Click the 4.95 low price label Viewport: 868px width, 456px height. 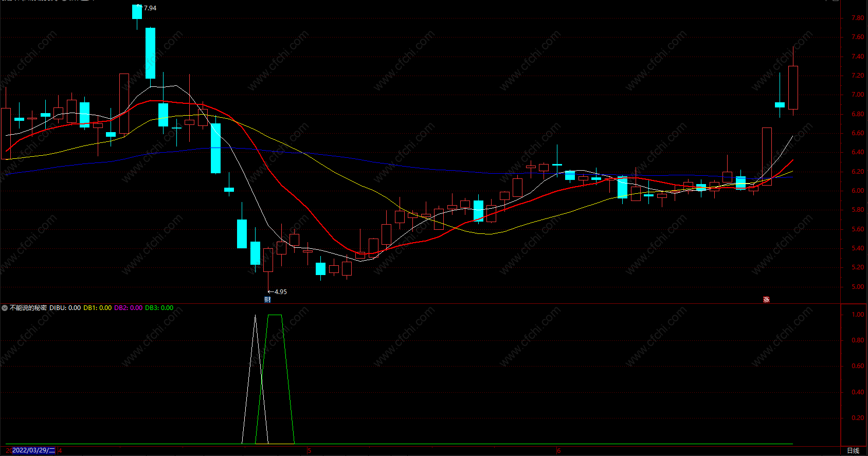(x=281, y=291)
